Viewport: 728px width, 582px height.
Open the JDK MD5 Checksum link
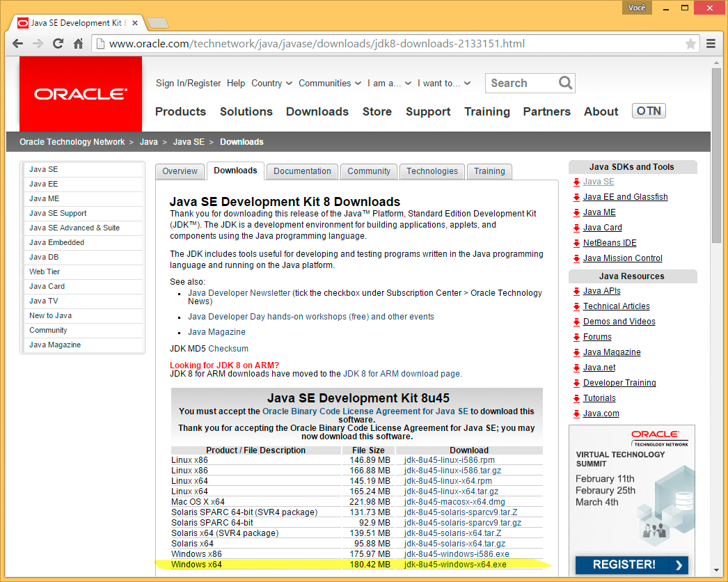[228, 348]
